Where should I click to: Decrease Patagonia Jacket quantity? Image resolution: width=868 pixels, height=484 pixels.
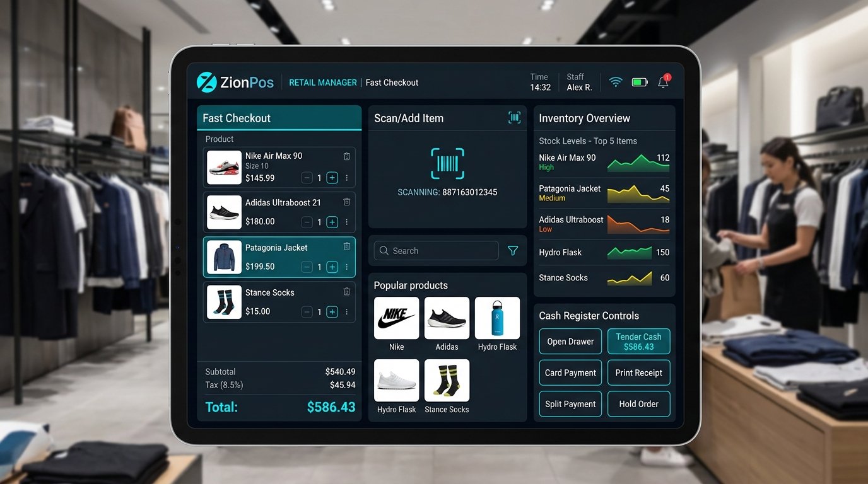pyautogui.click(x=307, y=267)
